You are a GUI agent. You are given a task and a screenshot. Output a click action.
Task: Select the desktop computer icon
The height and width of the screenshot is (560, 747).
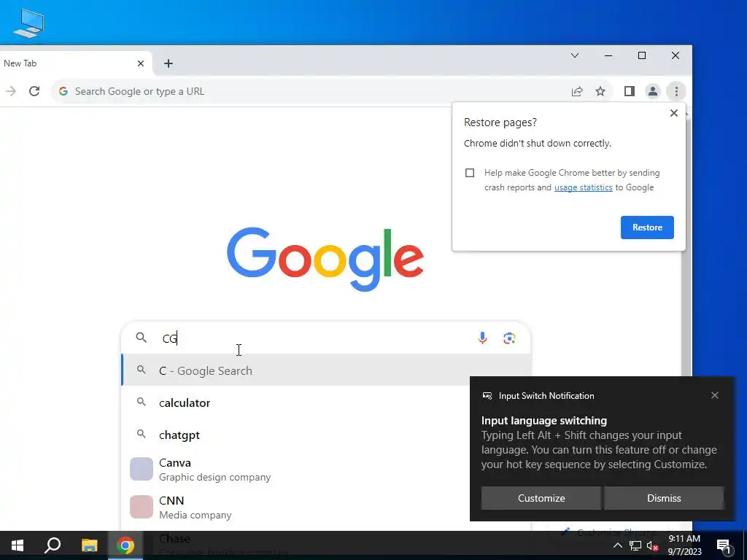(x=28, y=23)
